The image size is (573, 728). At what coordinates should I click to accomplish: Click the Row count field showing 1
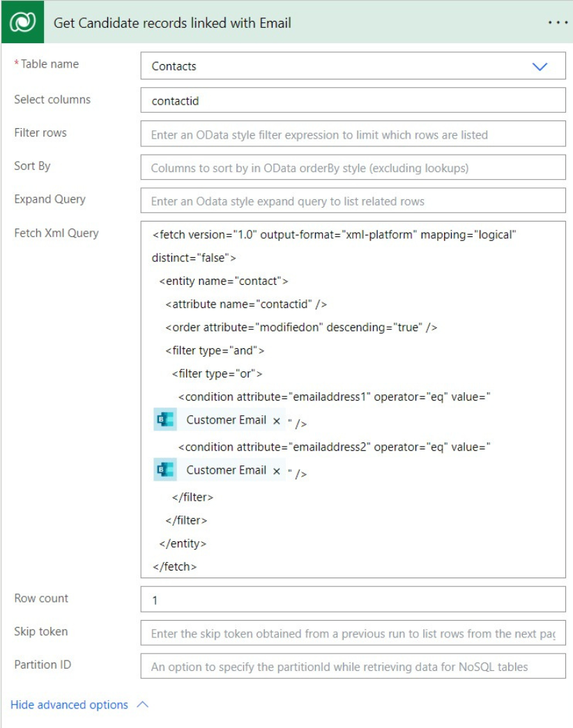point(353,599)
